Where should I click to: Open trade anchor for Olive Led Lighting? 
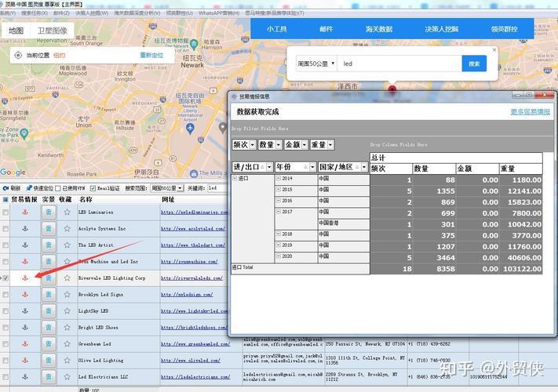[25, 360]
